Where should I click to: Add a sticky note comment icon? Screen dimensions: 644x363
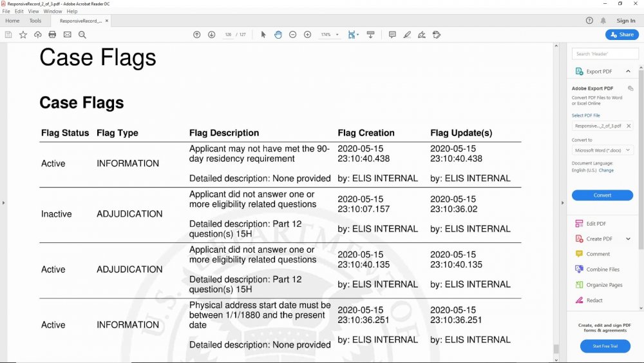[392, 35]
